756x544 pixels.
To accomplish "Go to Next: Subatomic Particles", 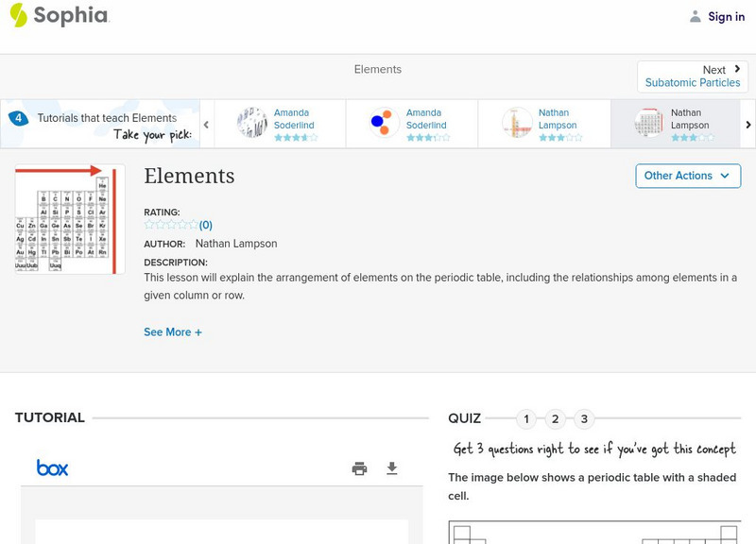I will pos(693,76).
